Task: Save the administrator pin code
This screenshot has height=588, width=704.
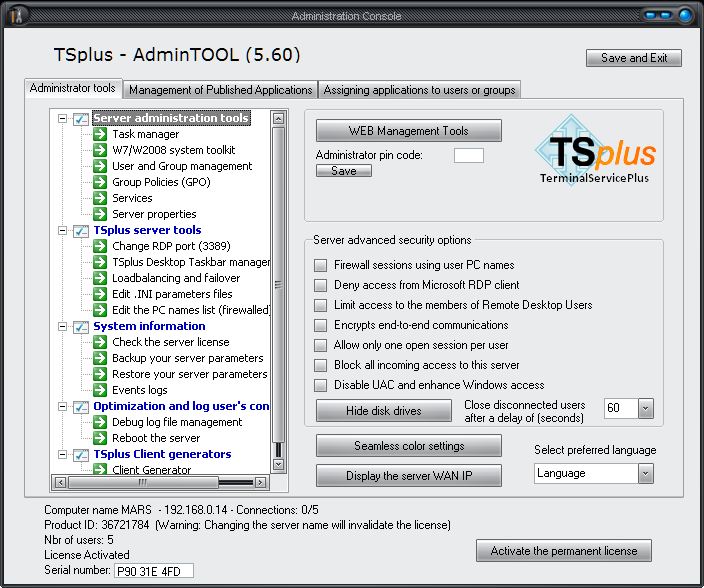Action: tap(344, 171)
